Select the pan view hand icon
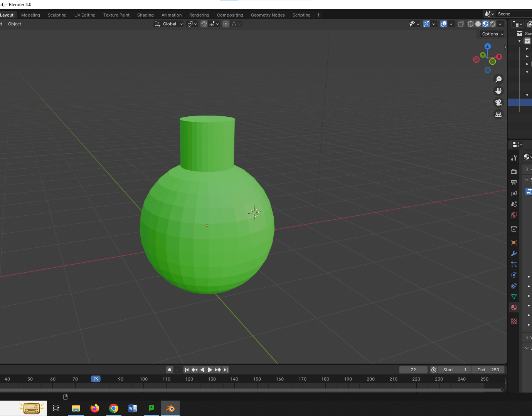532x416 pixels. click(x=498, y=91)
